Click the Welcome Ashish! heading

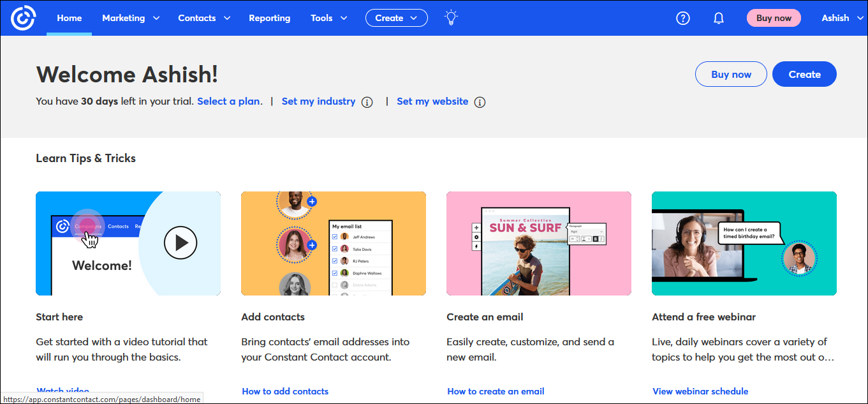127,74
